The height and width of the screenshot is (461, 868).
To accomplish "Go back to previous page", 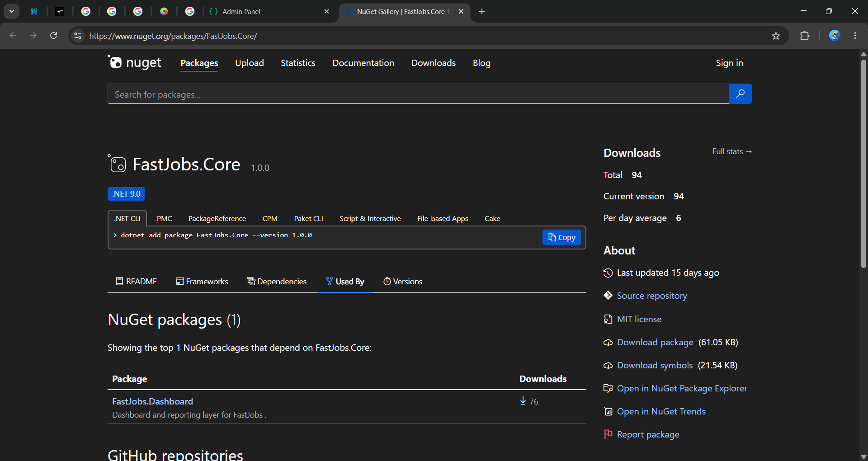I will (13, 36).
